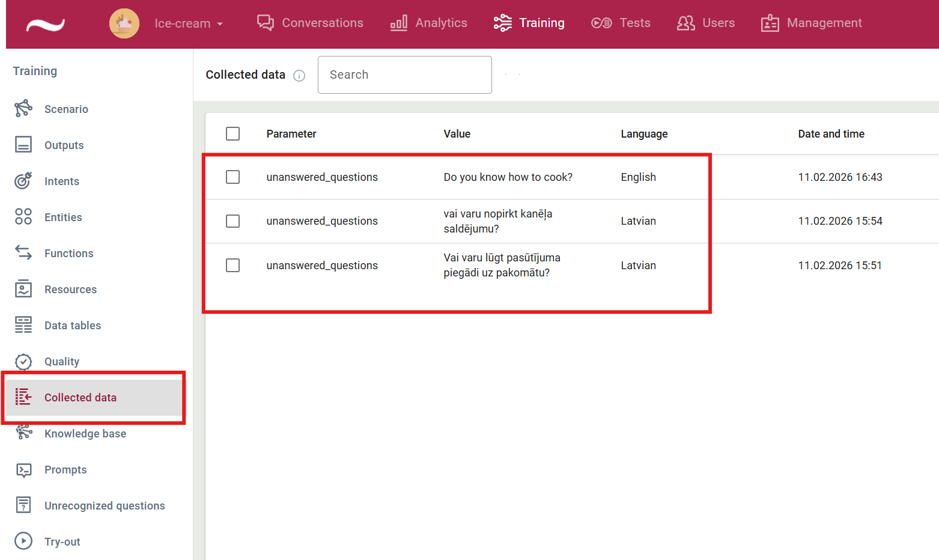939x560 pixels.
Task: Open the Conversations tab
Action: pos(310,23)
